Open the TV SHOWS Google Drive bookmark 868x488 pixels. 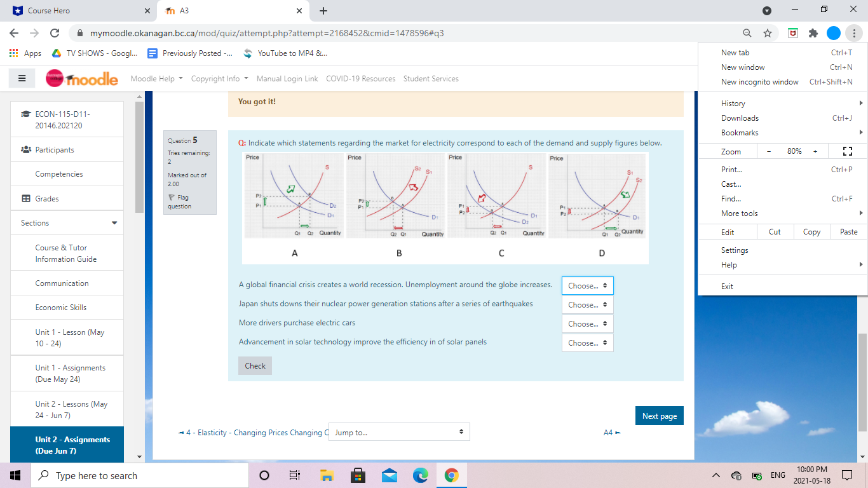pyautogui.click(x=95, y=53)
